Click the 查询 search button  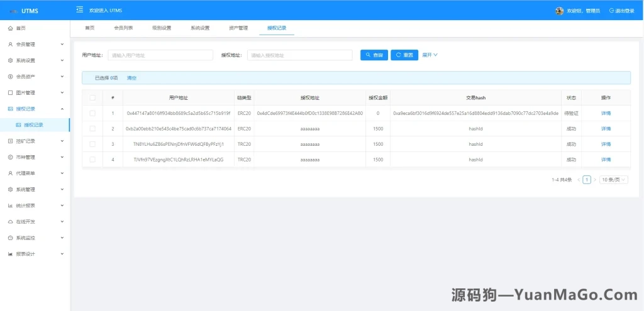tap(374, 55)
